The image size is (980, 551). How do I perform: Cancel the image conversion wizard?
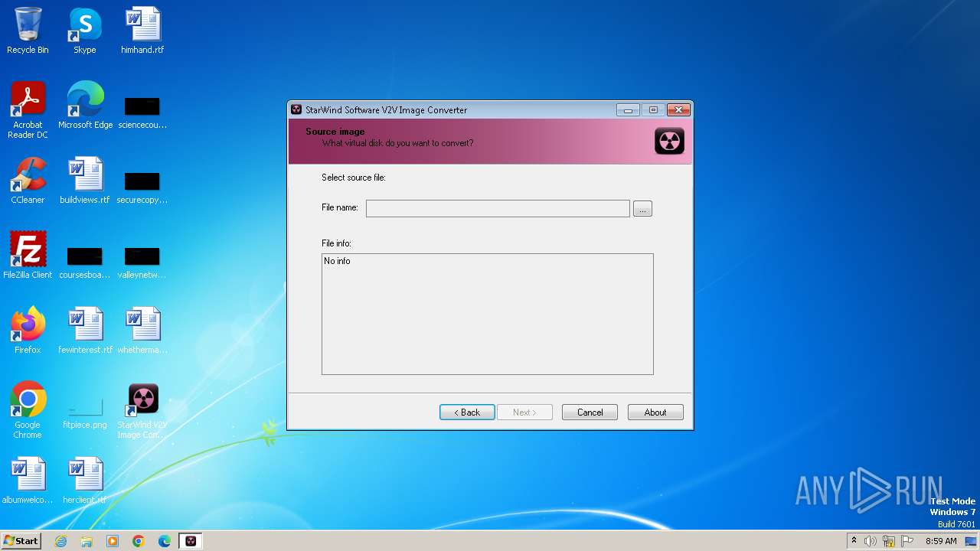point(590,412)
